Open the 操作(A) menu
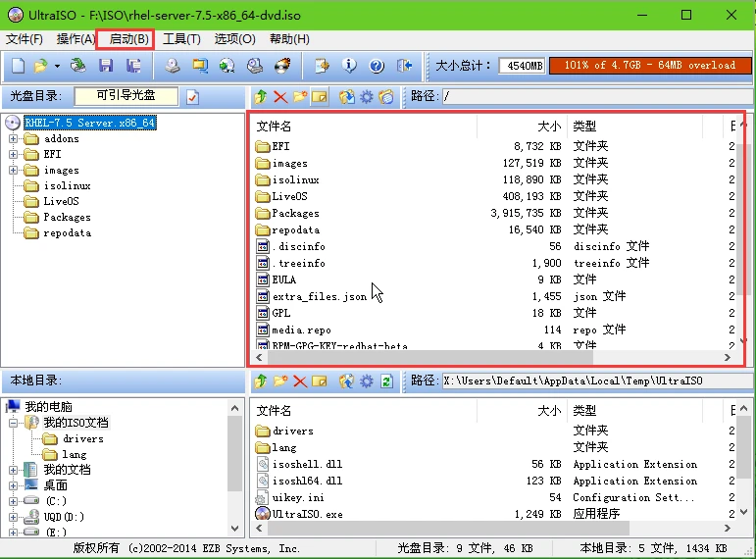Viewport: 756px width, 559px height. (x=76, y=39)
